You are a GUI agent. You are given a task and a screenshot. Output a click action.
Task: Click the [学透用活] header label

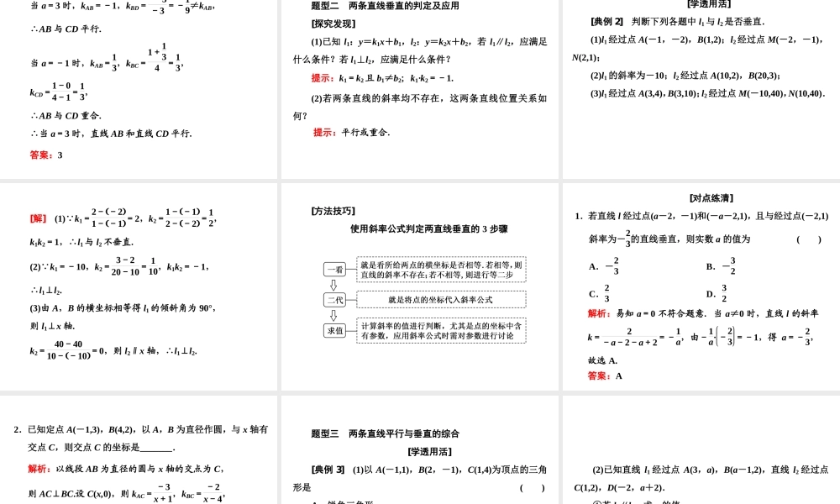tap(708, 4)
